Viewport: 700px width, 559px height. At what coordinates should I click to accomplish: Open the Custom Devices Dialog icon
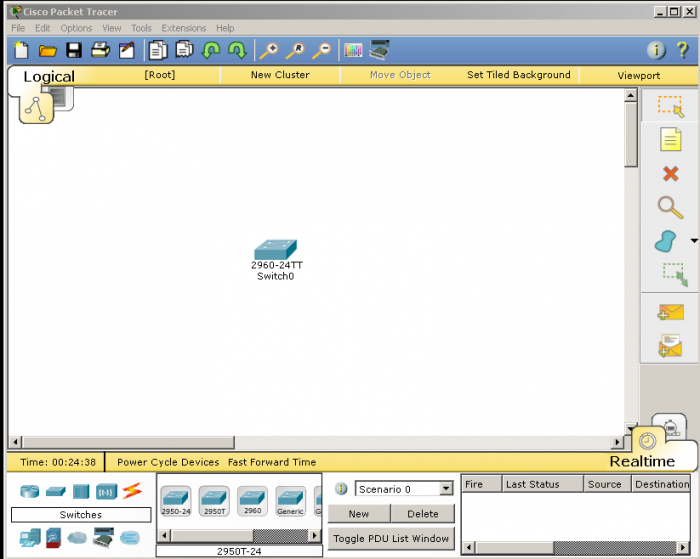(x=379, y=50)
